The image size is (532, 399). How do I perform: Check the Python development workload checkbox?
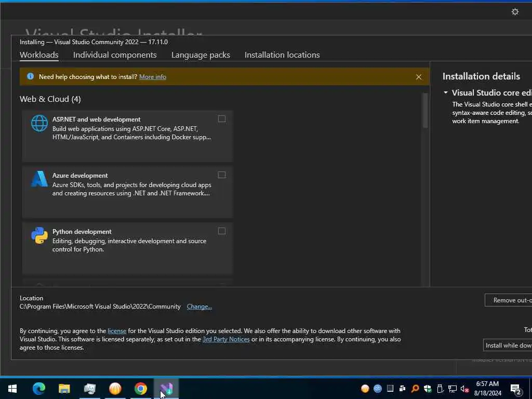[x=221, y=231]
